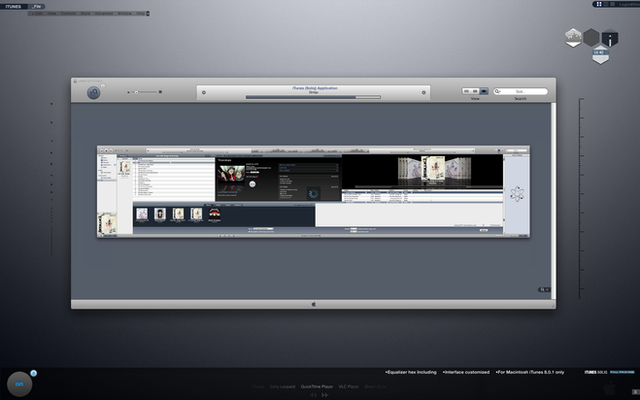640x400 pixels.
Task: Click the left round button in the status display
Action: click(x=204, y=92)
